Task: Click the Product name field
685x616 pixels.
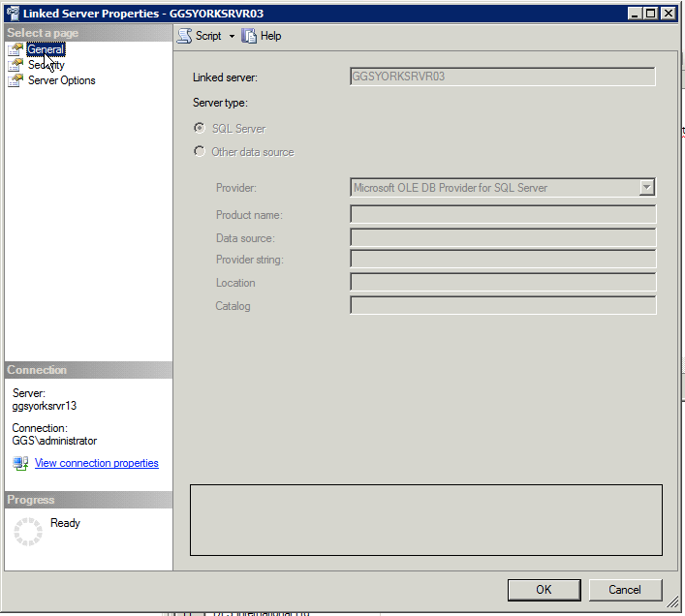Action: (503, 214)
